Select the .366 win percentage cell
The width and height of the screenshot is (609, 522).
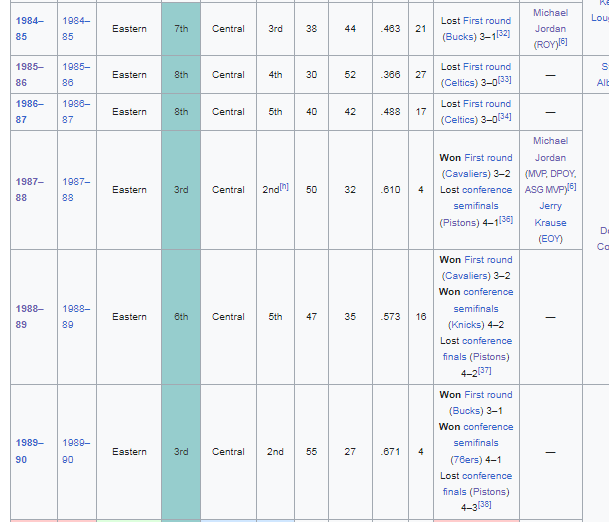(390, 75)
